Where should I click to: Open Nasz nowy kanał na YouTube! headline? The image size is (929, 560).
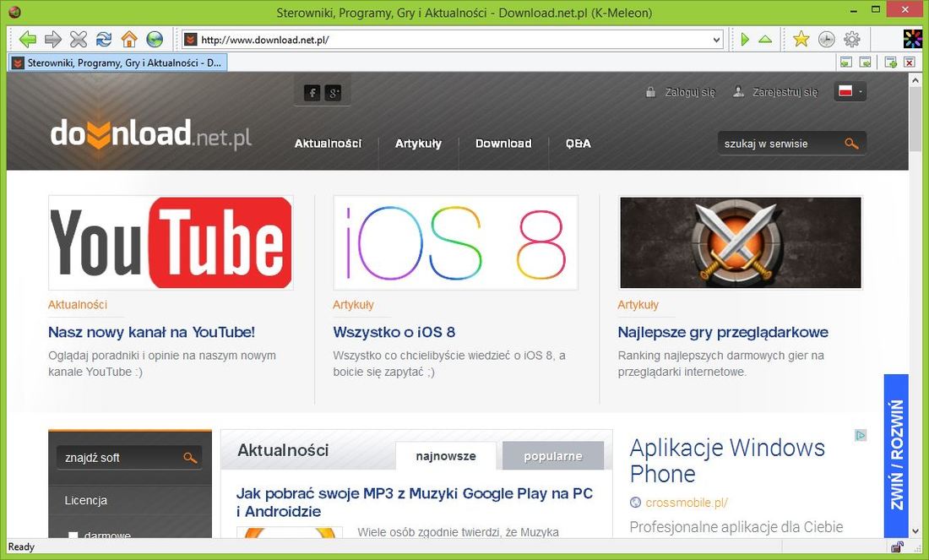[152, 332]
